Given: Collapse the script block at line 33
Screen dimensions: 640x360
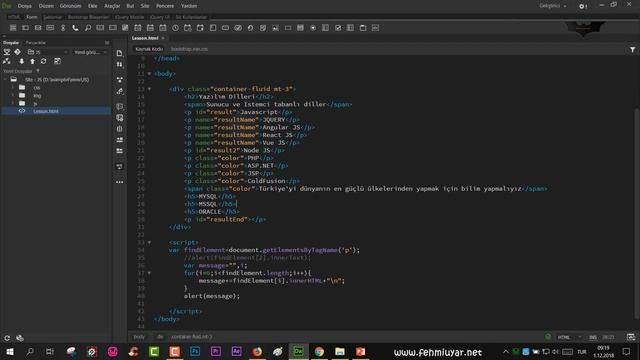Looking at the screenshot, I should coord(149,242).
